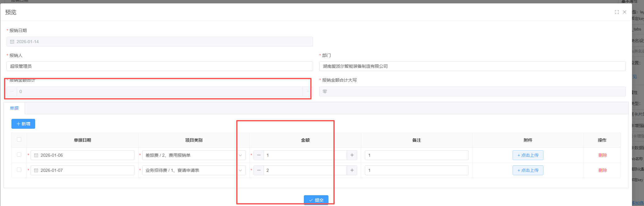This screenshot has width=644, height=206.
Task: Click the 新增 button to add row
Action: [x=23, y=124]
